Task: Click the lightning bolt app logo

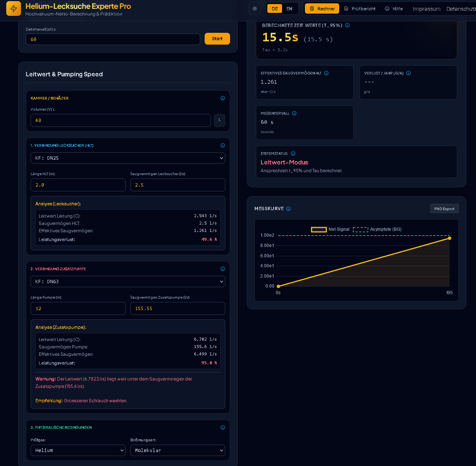Action: [x=14, y=8]
